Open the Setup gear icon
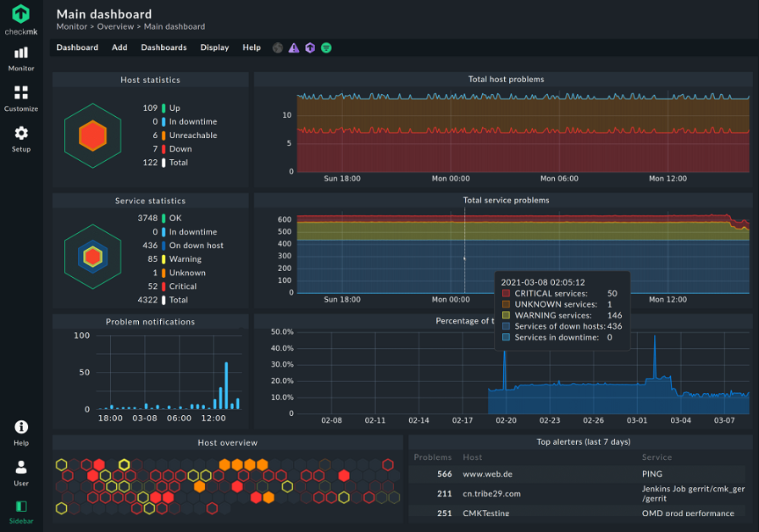759x532 pixels. pos(21,139)
